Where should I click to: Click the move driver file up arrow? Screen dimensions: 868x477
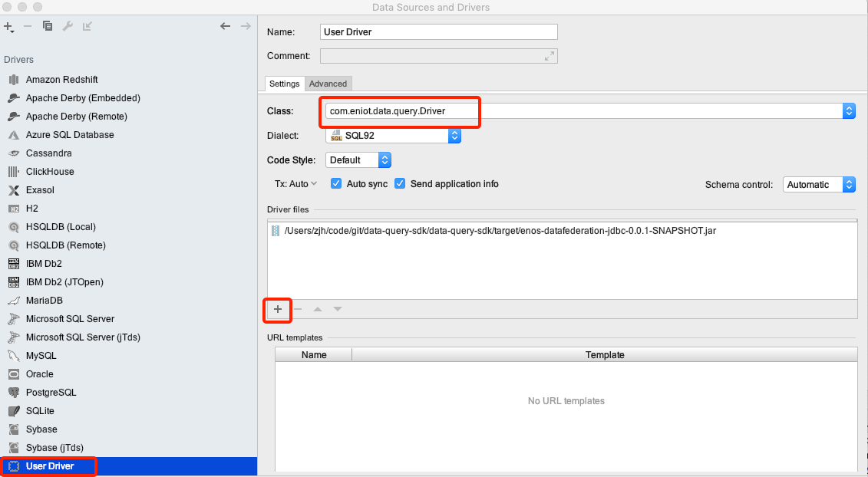coord(318,309)
